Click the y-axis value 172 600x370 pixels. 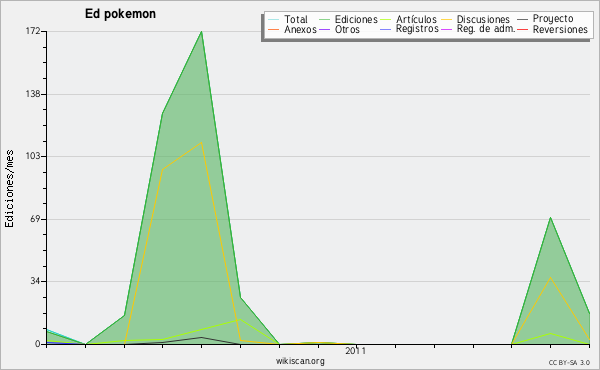pos(33,31)
